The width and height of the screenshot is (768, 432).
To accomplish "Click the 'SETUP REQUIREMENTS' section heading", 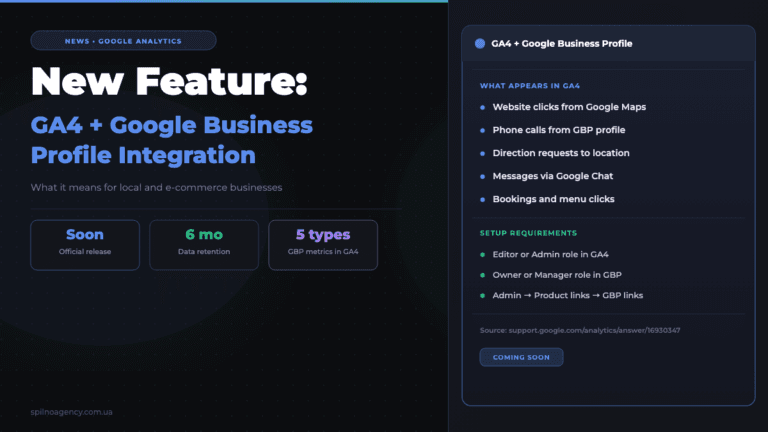I will tap(528, 233).
